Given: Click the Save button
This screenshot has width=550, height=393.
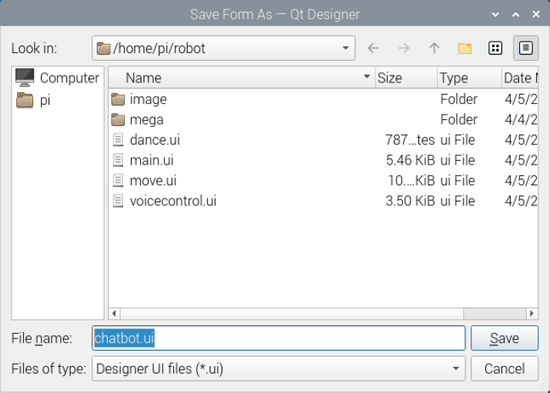Looking at the screenshot, I should click(x=504, y=338).
